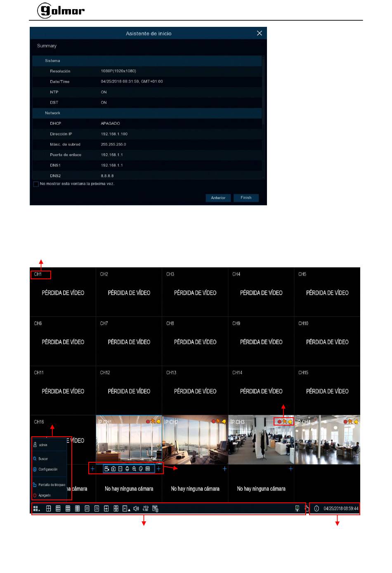Click the DHCP value APAGADO

110,124
